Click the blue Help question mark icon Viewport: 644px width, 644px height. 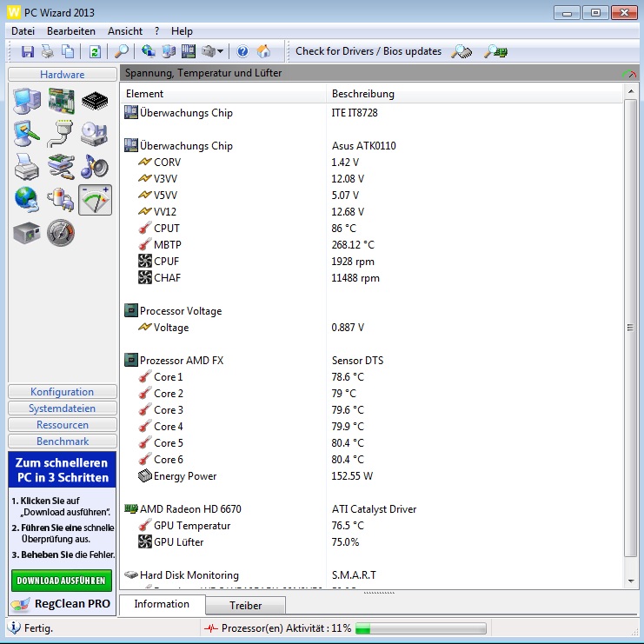(x=242, y=52)
